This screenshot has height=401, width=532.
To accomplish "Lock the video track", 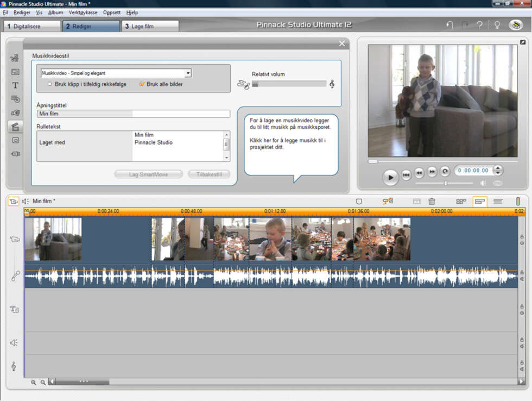I will point(522,236).
